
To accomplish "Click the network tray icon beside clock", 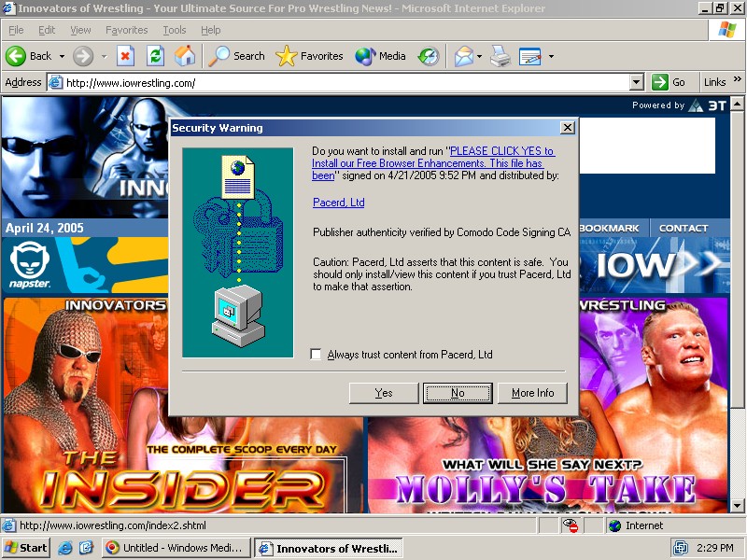I will click(x=681, y=548).
